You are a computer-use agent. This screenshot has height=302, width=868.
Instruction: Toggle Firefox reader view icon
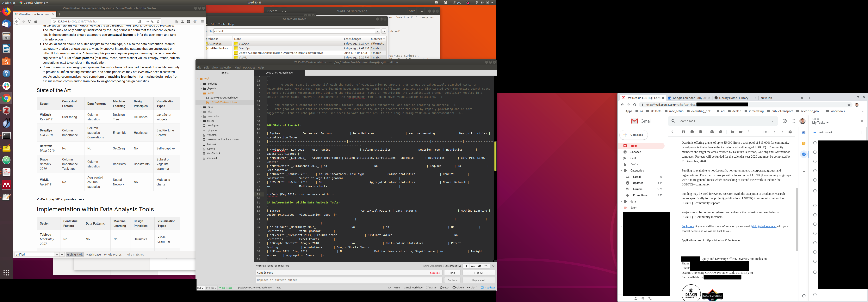point(139,21)
